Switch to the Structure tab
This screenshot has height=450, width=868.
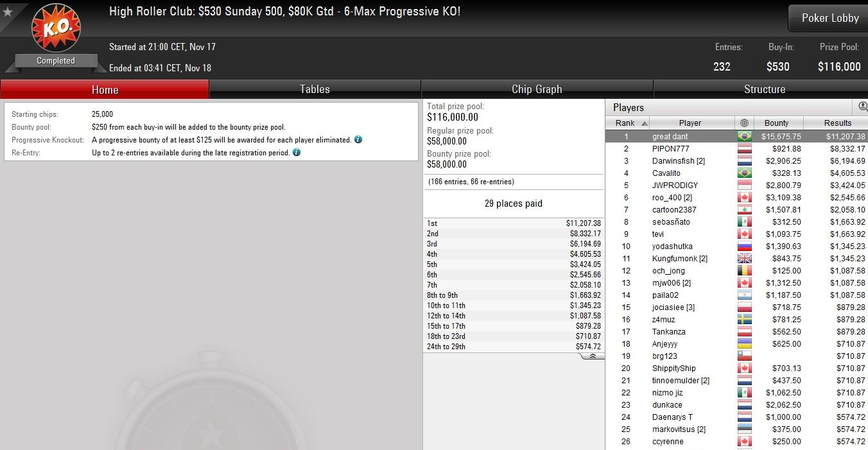click(x=765, y=89)
